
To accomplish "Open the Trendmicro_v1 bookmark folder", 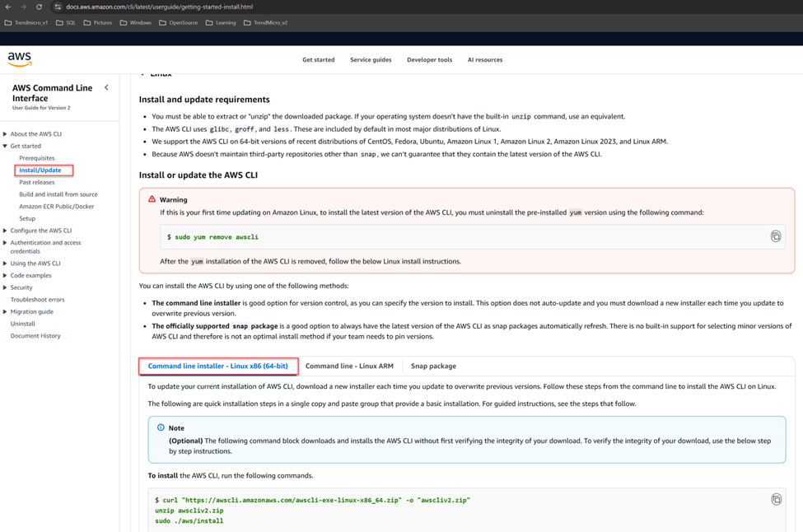I will pos(26,22).
